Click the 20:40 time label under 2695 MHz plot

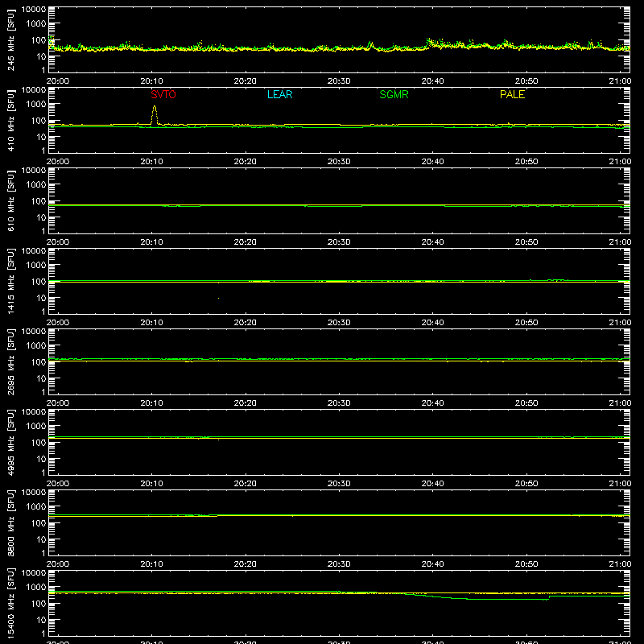[432, 403]
